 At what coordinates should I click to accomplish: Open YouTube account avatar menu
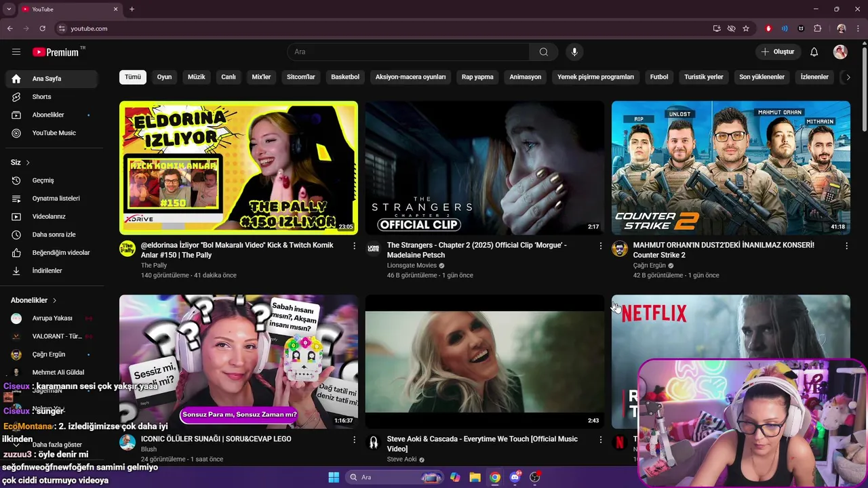coord(840,52)
